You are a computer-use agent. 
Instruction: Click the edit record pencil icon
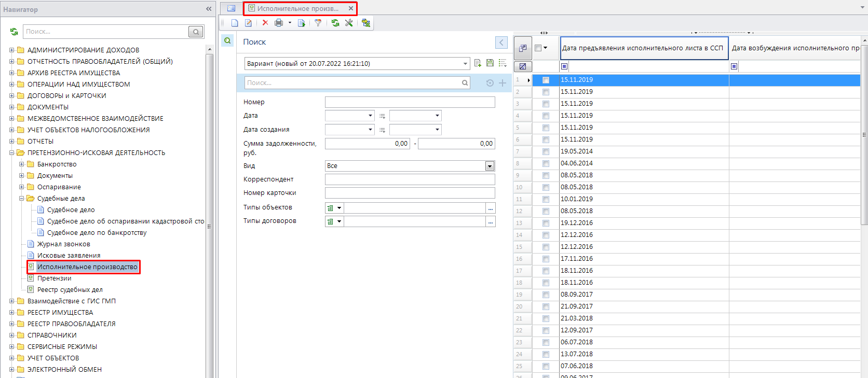pos(248,23)
